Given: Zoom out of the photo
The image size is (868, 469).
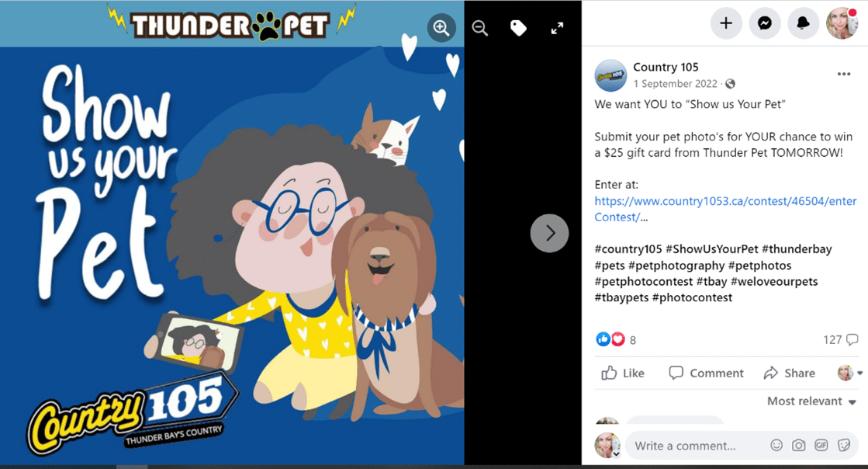Looking at the screenshot, I should coord(480,28).
